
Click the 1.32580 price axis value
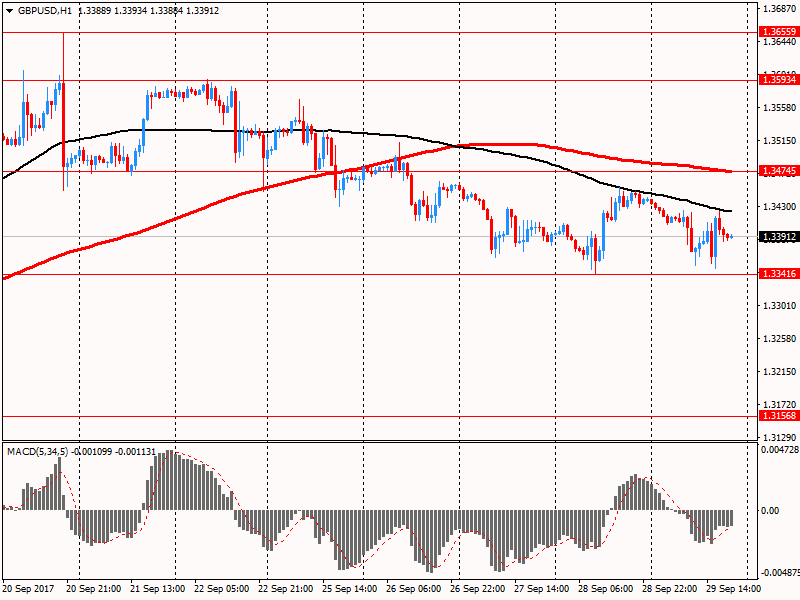pos(780,339)
